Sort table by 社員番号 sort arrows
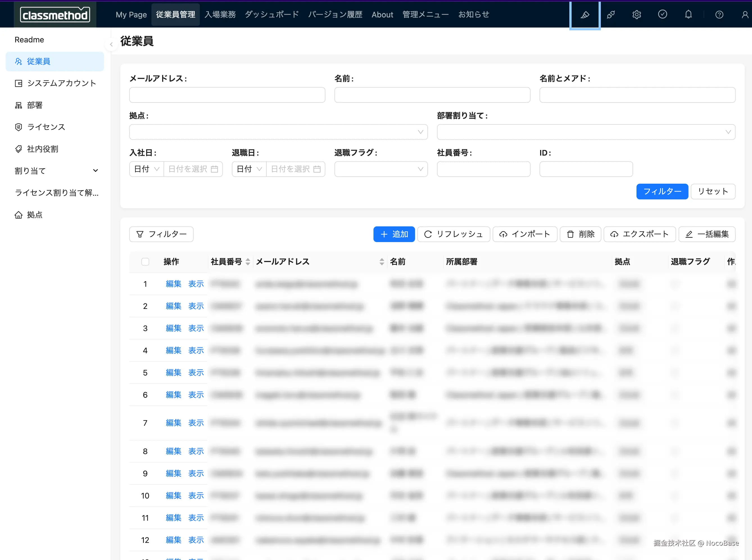This screenshot has height=560, width=752. [248, 262]
